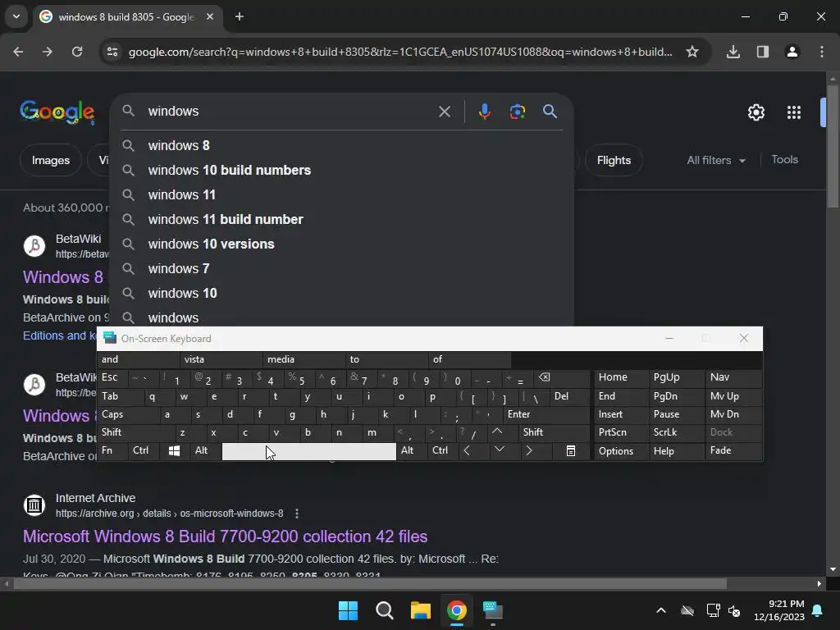840x630 pixels.
Task: Expand the All filters dropdown
Action: (x=716, y=160)
